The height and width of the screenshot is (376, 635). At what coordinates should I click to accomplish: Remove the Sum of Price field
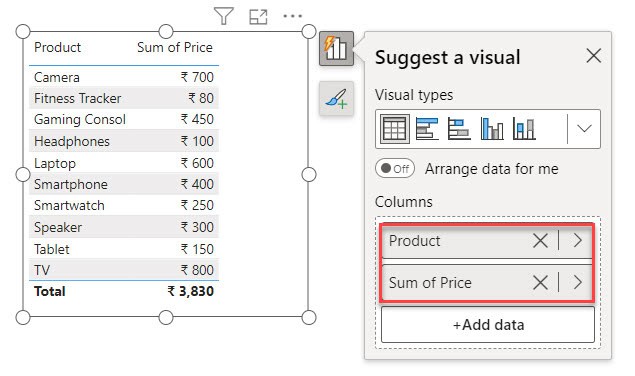tap(540, 282)
